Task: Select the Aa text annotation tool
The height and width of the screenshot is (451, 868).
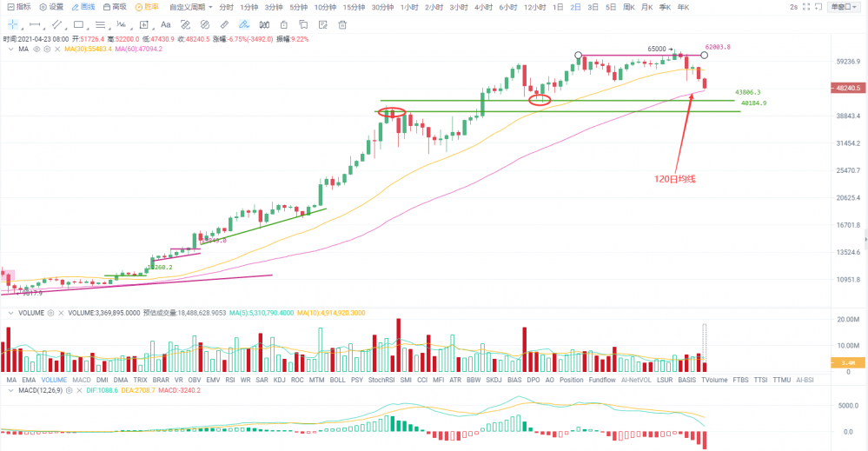Action: (165, 25)
